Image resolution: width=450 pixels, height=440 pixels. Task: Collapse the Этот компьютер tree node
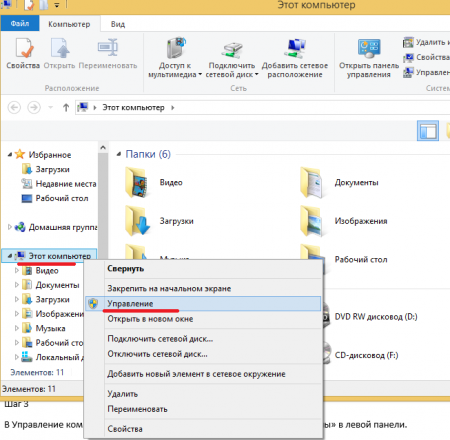10,256
